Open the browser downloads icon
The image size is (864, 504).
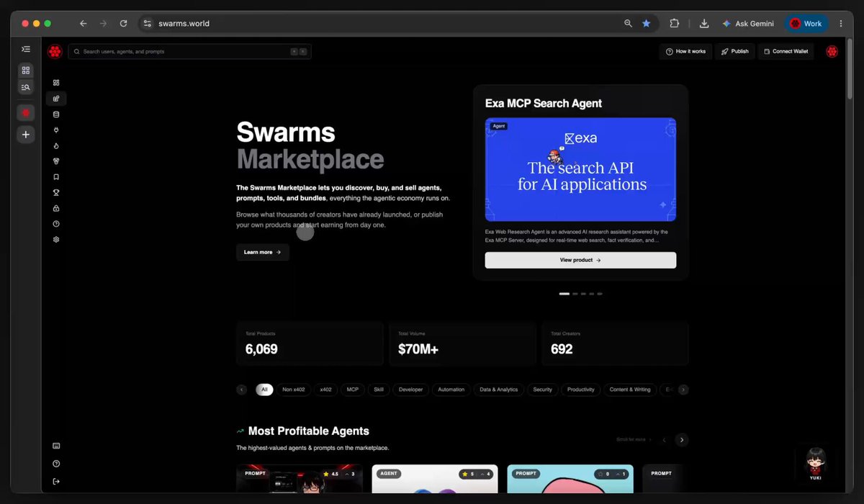pyautogui.click(x=704, y=24)
